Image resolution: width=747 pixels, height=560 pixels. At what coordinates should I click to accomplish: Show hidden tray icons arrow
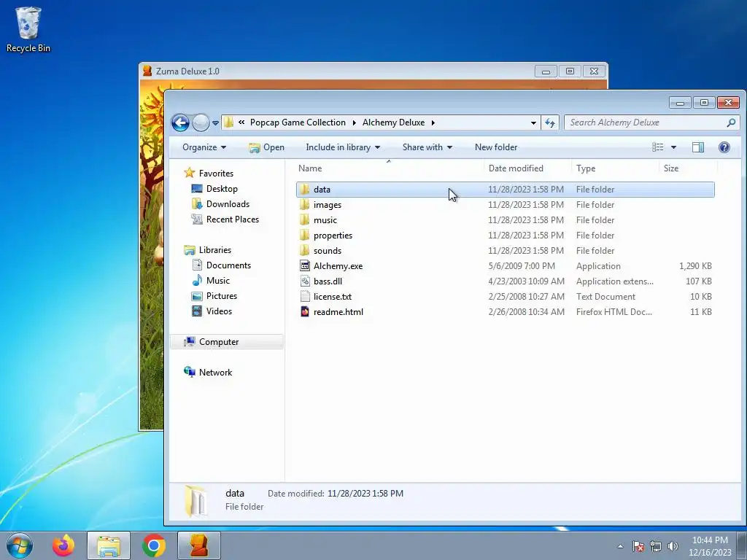coord(620,546)
